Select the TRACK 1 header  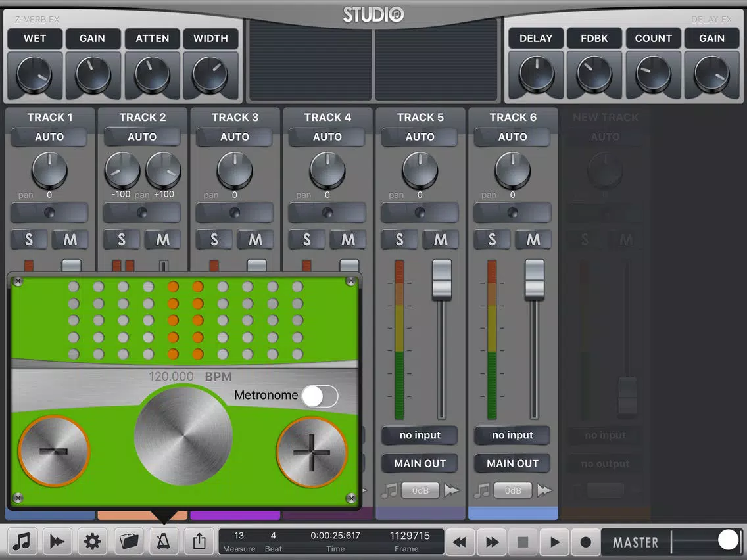(x=49, y=117)
